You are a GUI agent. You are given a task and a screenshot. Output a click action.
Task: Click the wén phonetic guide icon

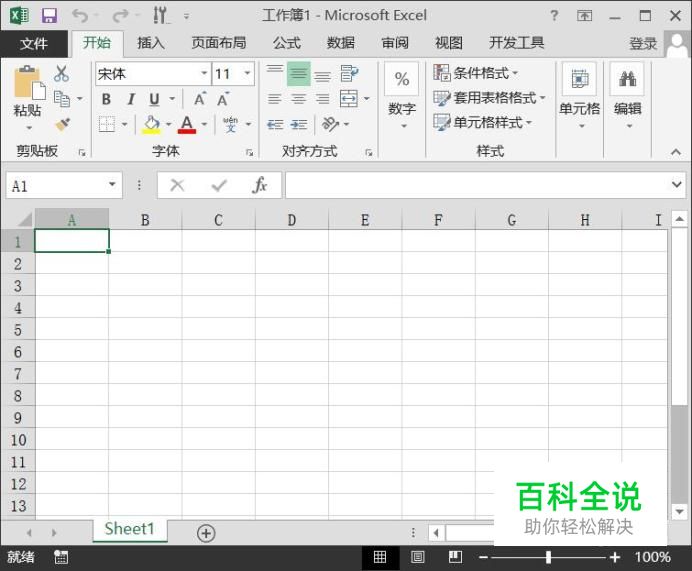point(230,124)
